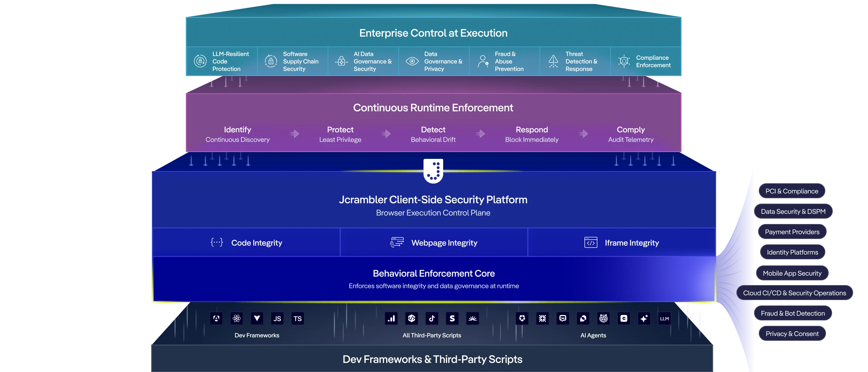Click the "Behavioral Drift" subtitle
The image size is (868, 372).
(x=433, y=139)
